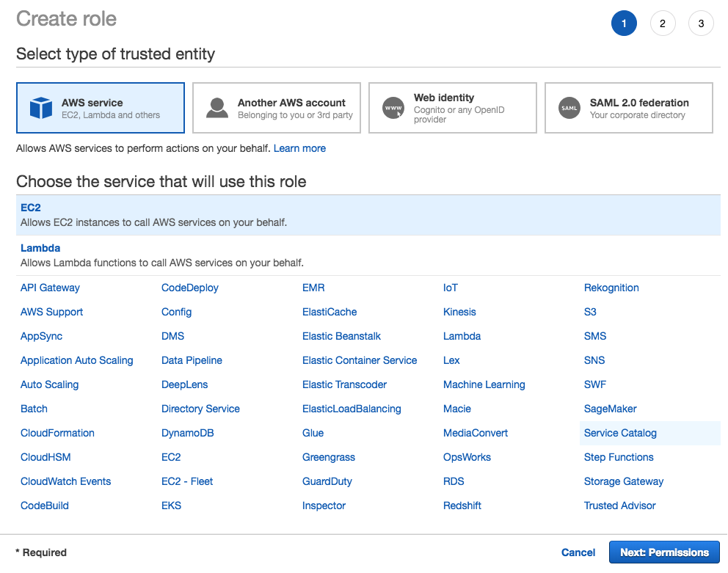Select GuardDuty service
The image size is (728, 573).
tap(327, 481)
